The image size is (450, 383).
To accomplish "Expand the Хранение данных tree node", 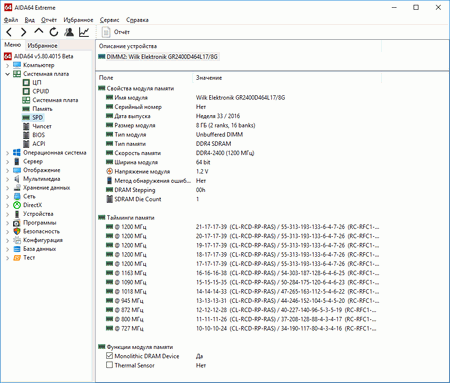I will [7, 188].
